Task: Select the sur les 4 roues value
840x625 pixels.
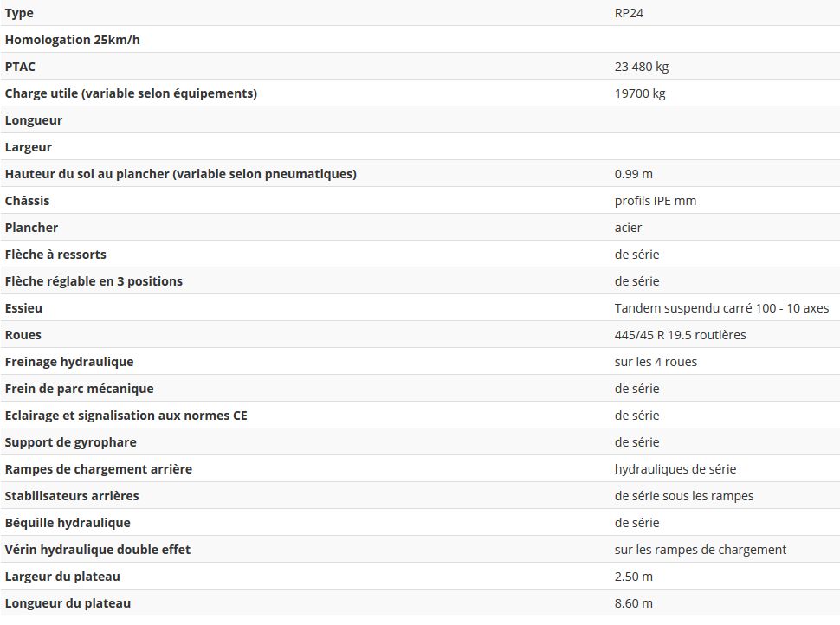Action: click(x=656, y=362)
